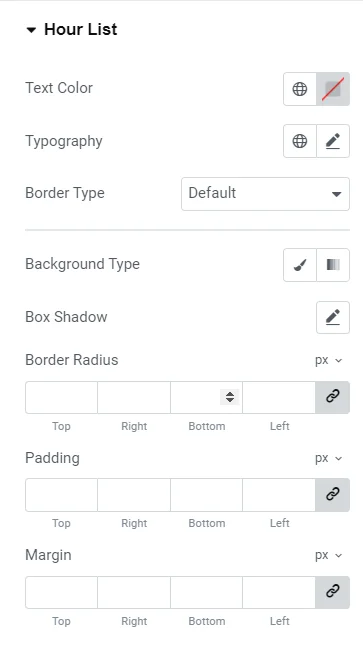This screenshot has height=667, width=363.
Task: Toggle the Border Radius link values icon
Action: [332, 397]
